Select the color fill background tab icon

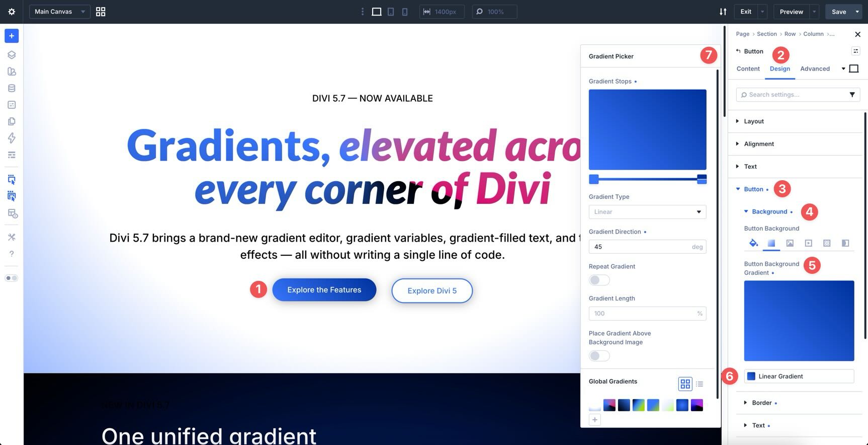(x=753, y=243)
